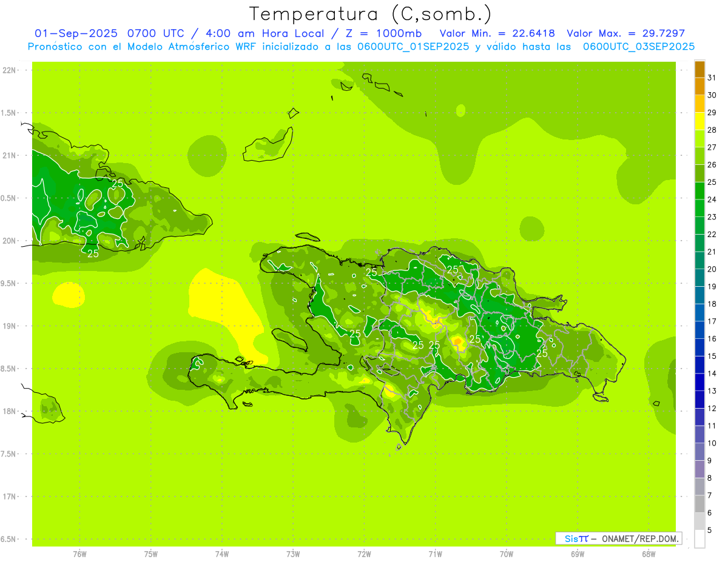Click the '25' colorbar scale label

712,182
